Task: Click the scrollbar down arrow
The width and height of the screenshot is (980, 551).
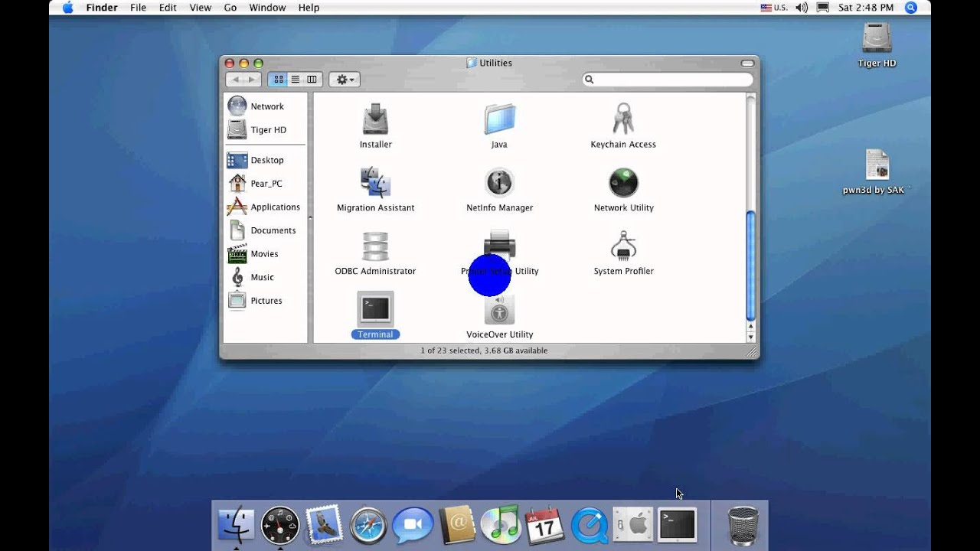Action: click(x=750, y=337)
